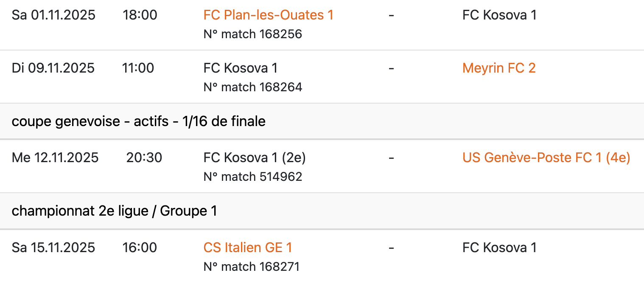Click the 18:00 kickoff time
This screenshot has width=644, height=281.
[x=140, y=15]
